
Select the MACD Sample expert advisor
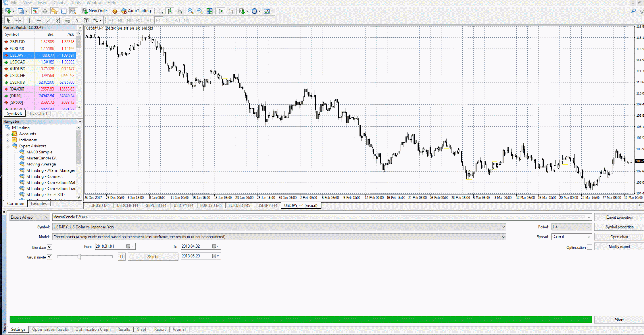pyautogui.click(x=39, y=152)
